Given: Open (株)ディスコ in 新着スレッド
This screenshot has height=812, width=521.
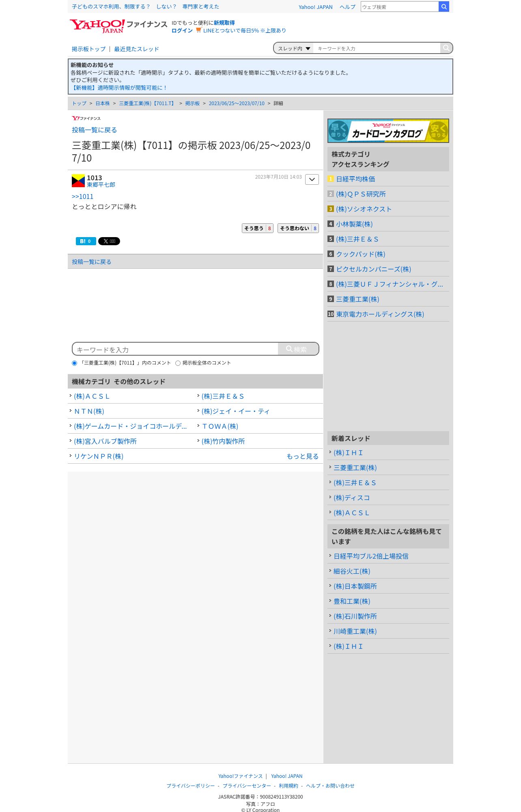Looking at the screenshot, I should pyautogui.click(x=352, y=498).
